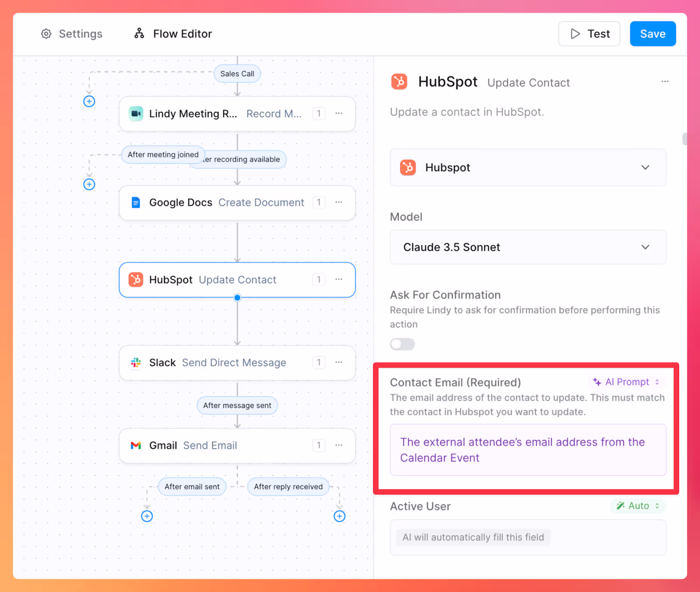Click the Test button

[x=589, y=34]
